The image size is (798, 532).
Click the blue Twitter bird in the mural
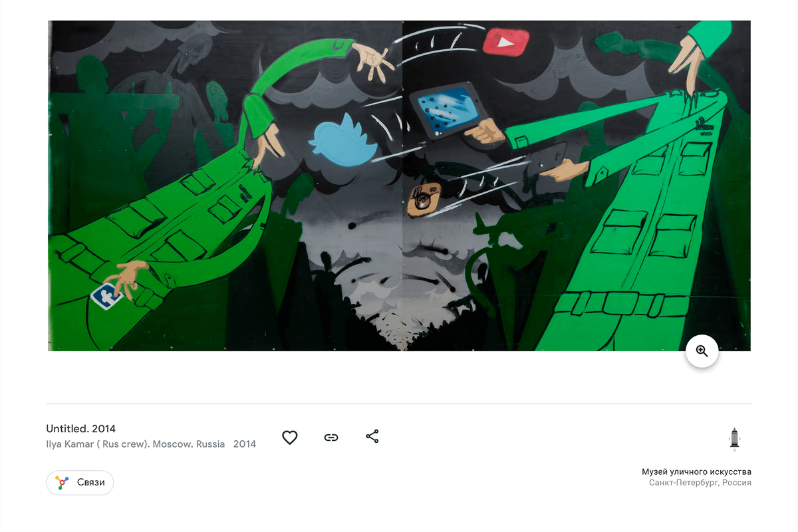341,140
